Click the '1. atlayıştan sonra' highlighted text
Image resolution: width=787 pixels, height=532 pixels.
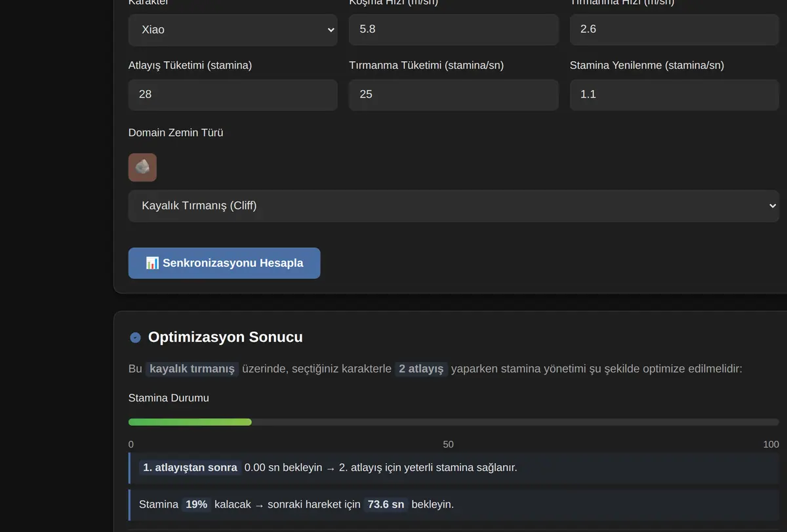click(190, 468)
